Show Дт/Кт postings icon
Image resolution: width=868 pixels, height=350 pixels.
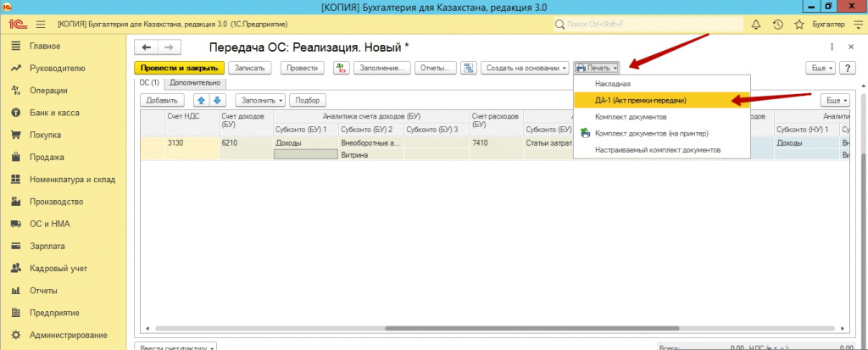(341, 68)
